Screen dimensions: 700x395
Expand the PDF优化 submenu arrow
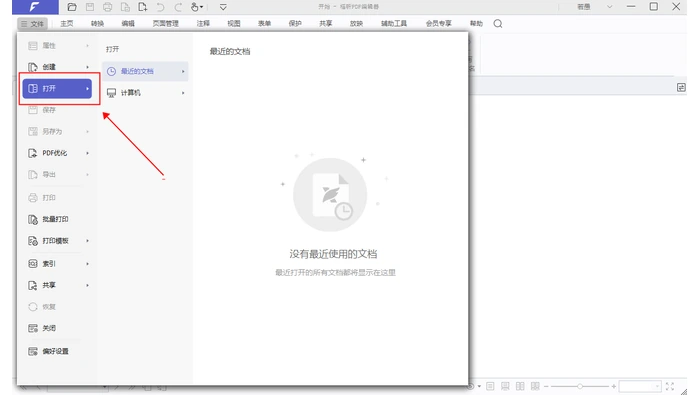point(88,153)
